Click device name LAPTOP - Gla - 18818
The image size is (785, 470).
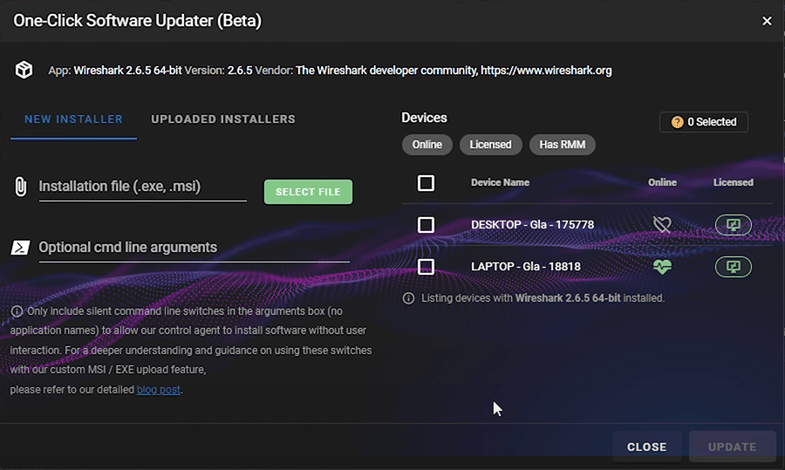pyautogui.click(x=526, y=267)
